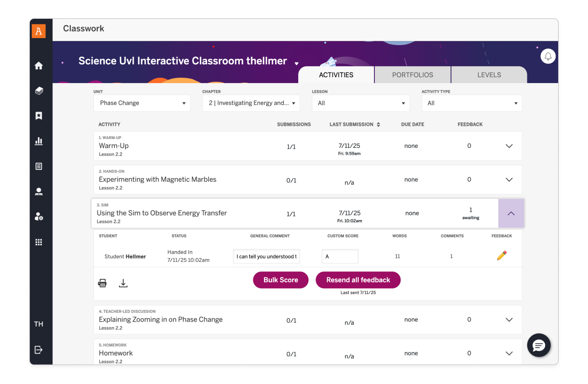This screenshot has height=384, width=588.
Task: Switch to the Levels tab
Action: pyautogui.click(x=489, y=75)
